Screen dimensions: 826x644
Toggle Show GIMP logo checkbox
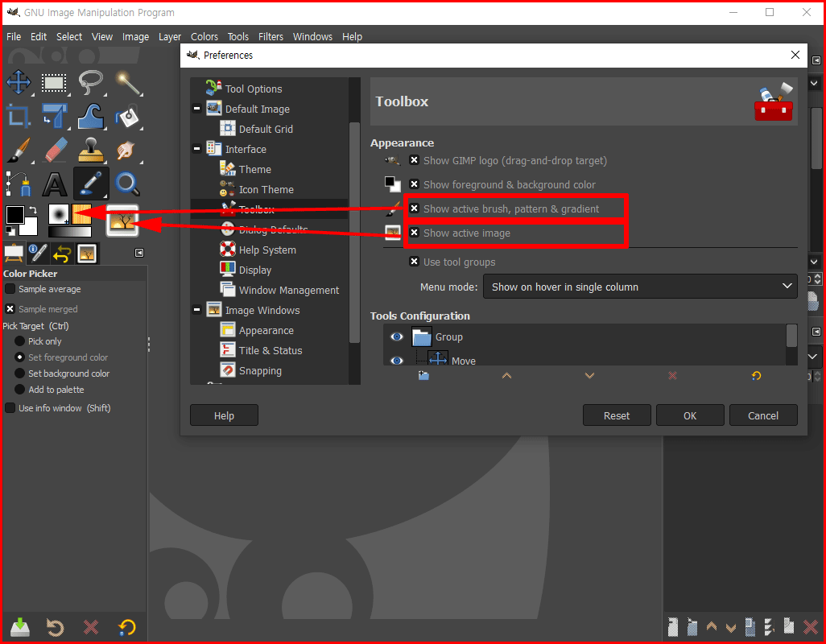click(414, 160)
